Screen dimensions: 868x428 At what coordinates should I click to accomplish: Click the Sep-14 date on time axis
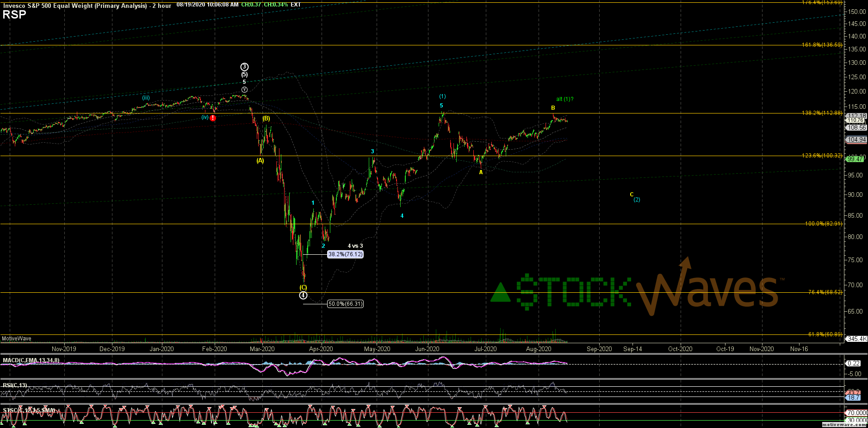[x=632, y=349]
